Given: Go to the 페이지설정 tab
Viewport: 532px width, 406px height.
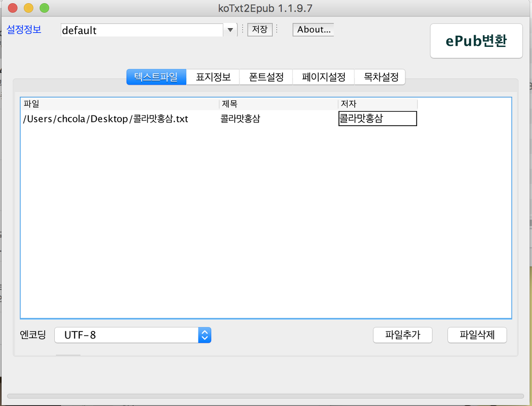Looking at the screenshot, I should pyautogui.click(x=323, y=77).
